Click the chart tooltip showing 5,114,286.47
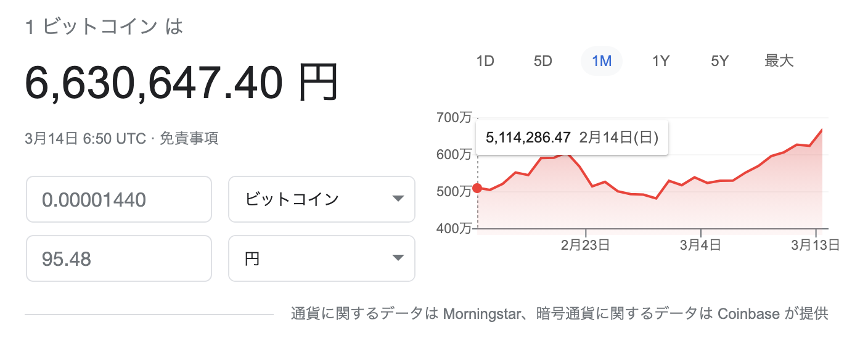Viewport: 868px width, 338px height. tap(571, 137)
